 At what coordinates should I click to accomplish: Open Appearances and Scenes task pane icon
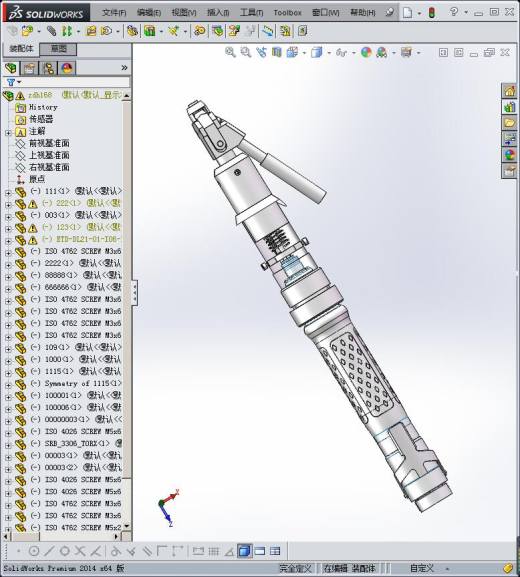(x=510, y=155)
